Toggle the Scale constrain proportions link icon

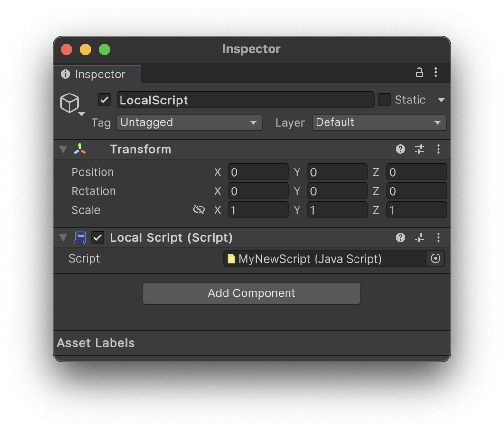click(199, 210)
